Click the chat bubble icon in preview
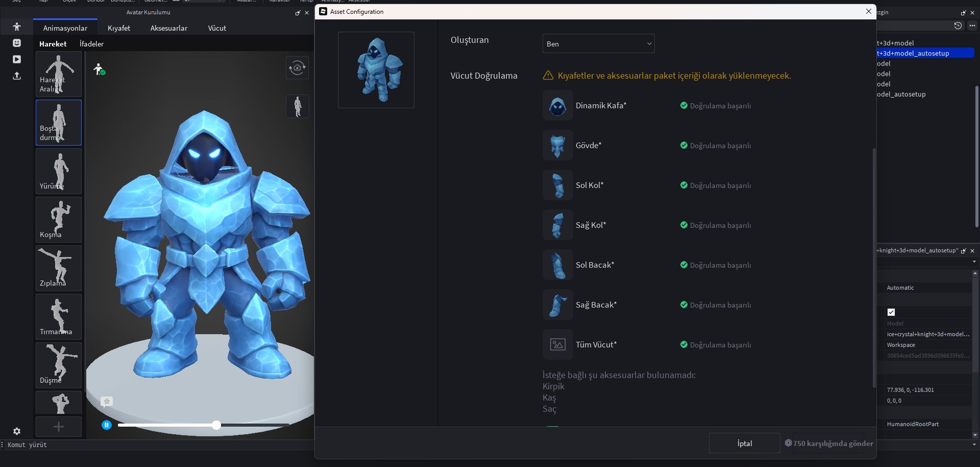 pos(107,402)
